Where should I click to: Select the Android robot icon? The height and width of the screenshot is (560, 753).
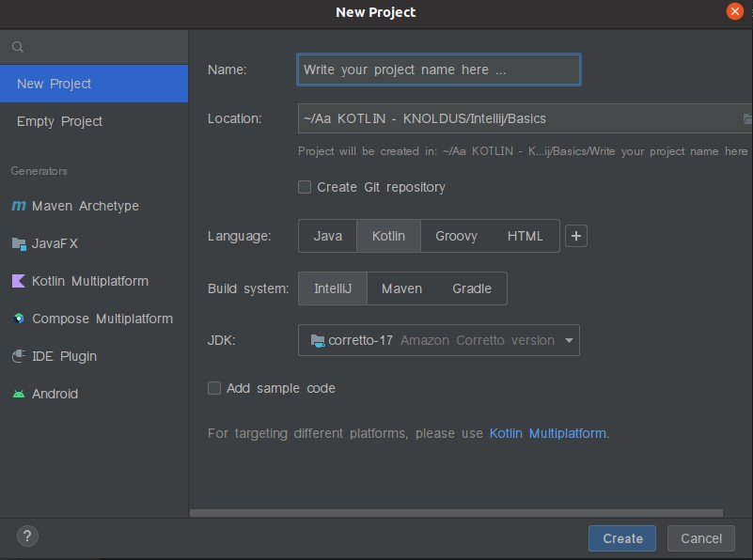tap(19, 394)
